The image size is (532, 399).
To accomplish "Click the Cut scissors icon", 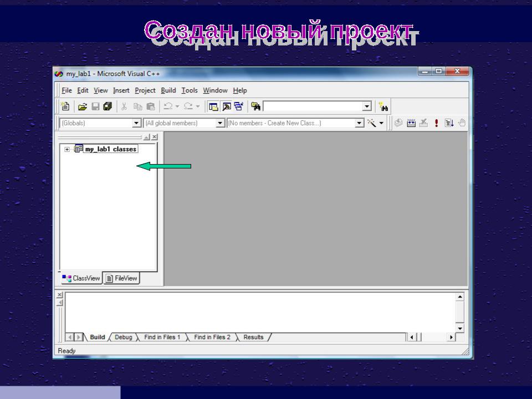I will click(x=124, y=106).
